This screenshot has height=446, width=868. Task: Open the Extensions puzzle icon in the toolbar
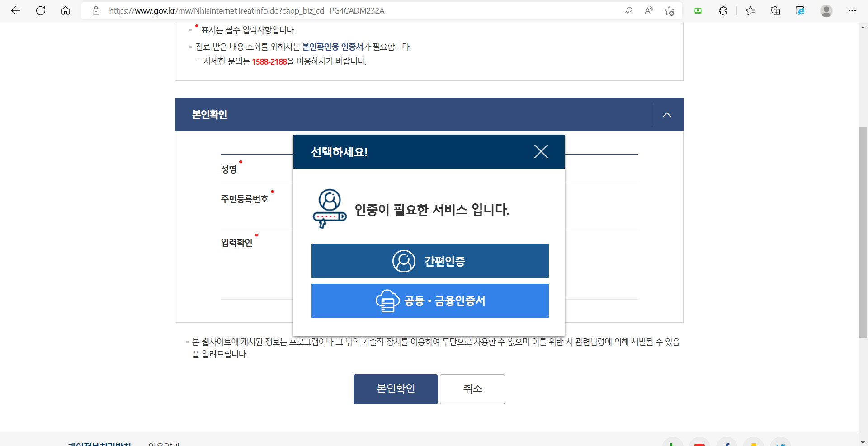(723, 10)
